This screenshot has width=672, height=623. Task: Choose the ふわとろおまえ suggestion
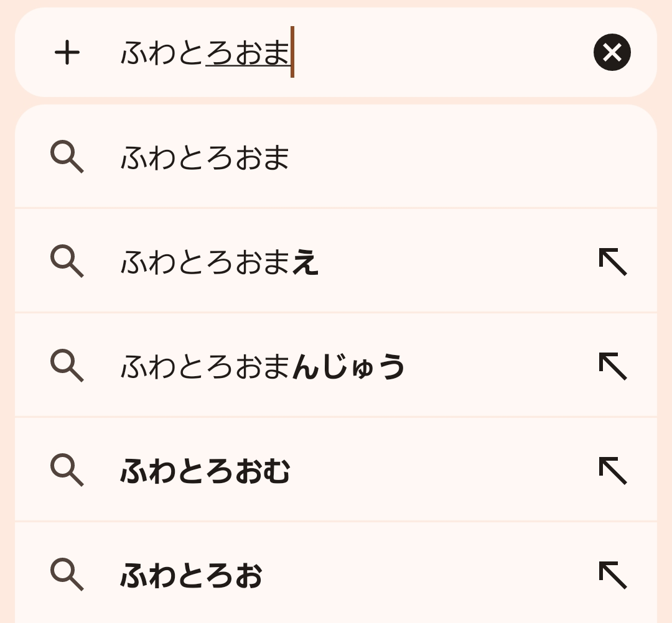pos(220,262)
